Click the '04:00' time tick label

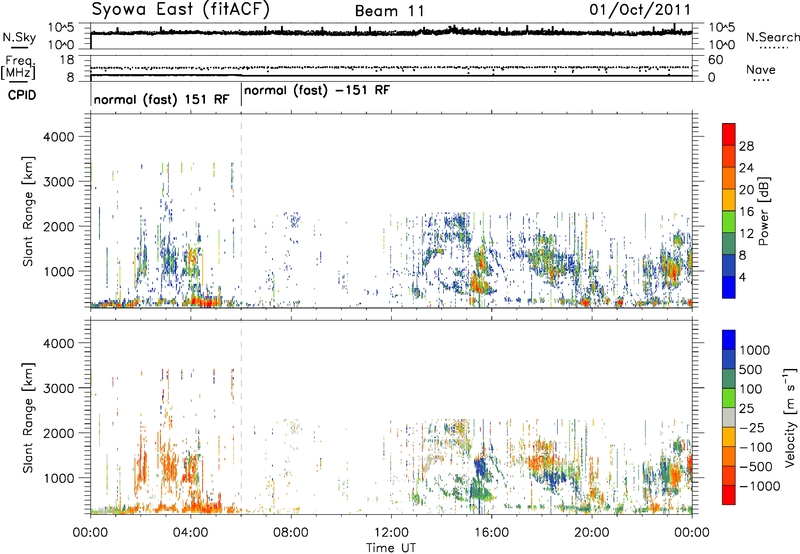[x=190, y=533]
